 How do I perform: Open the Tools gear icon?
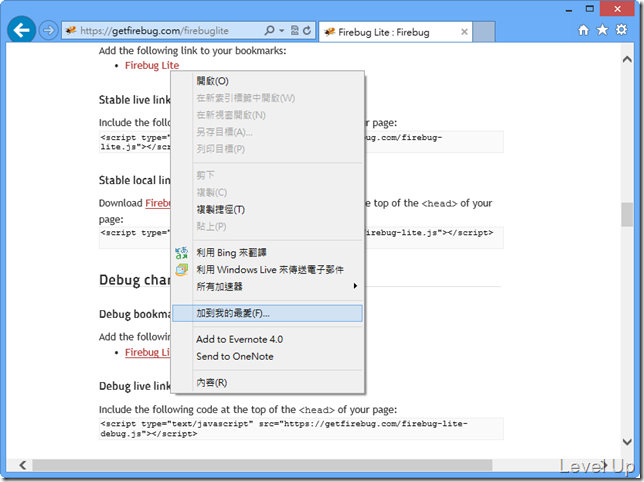click(621, 30)
